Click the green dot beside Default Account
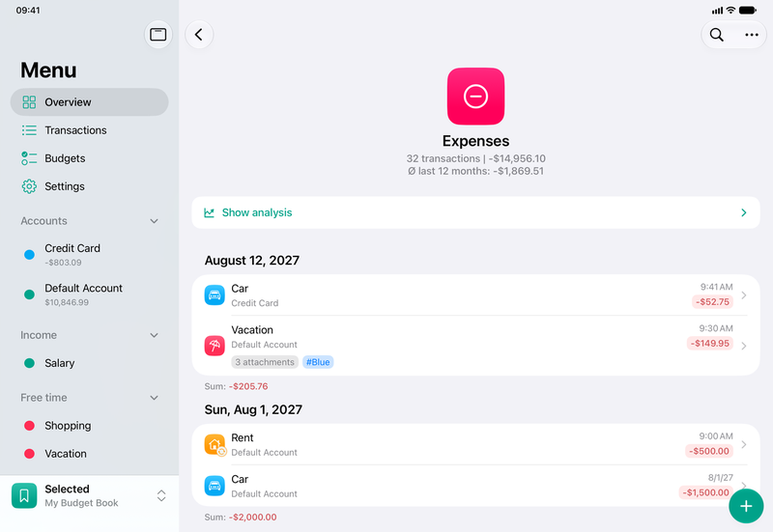The width and height of the screenshot is (773, 532). [30, 294]
